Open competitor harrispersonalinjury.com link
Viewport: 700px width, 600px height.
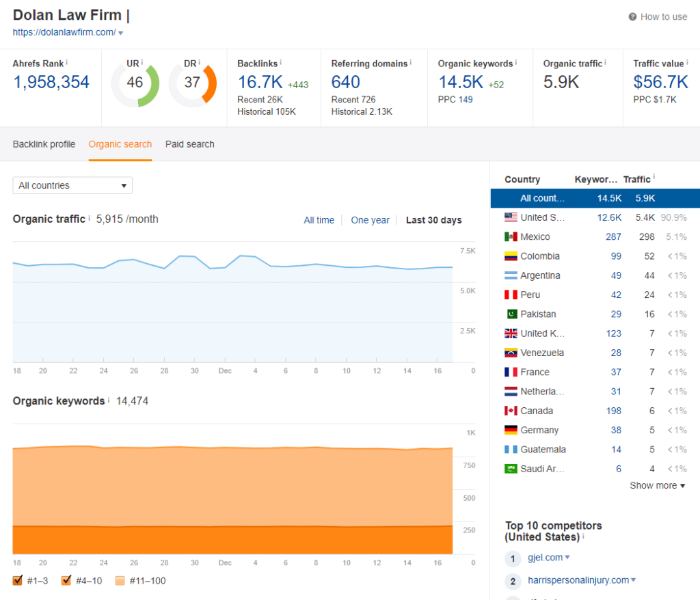pos(578,580)
